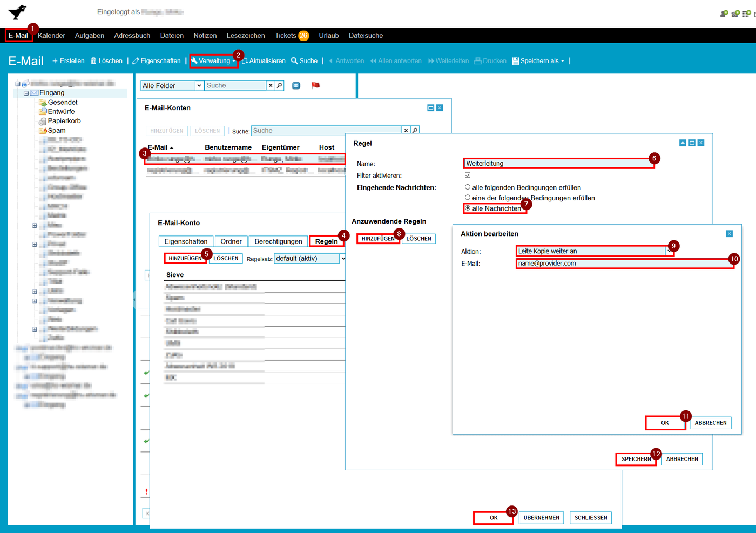Click Aktualisieren to refresh the mail list

pos(264,61)
